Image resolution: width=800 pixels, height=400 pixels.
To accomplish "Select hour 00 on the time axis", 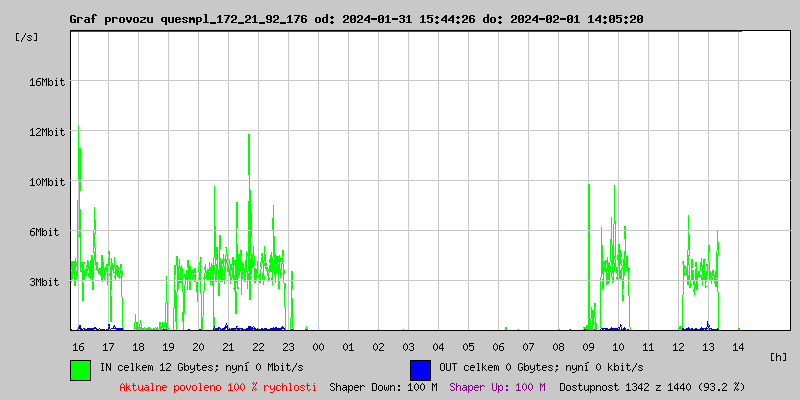I will [x=318, y=346].
